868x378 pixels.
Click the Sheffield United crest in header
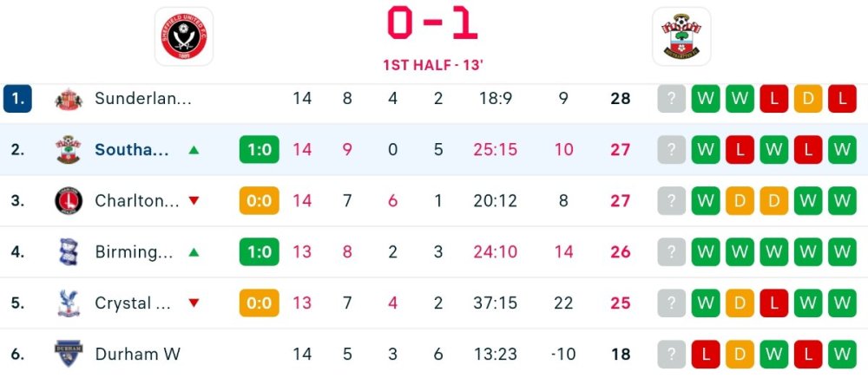(183, 36)
